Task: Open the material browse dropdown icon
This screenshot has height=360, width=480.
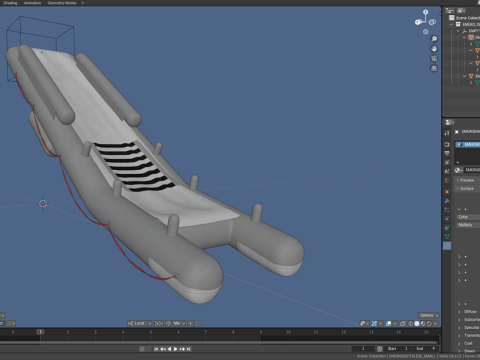Action: click(459, 170)
